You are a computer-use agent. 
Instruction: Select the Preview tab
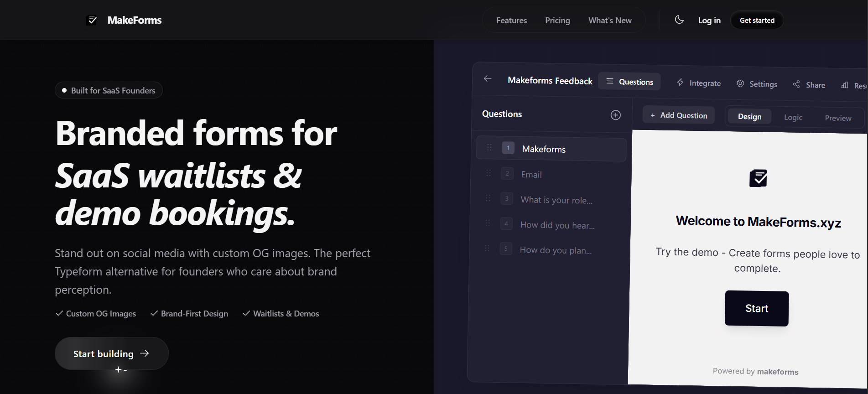tap(837, 118)
